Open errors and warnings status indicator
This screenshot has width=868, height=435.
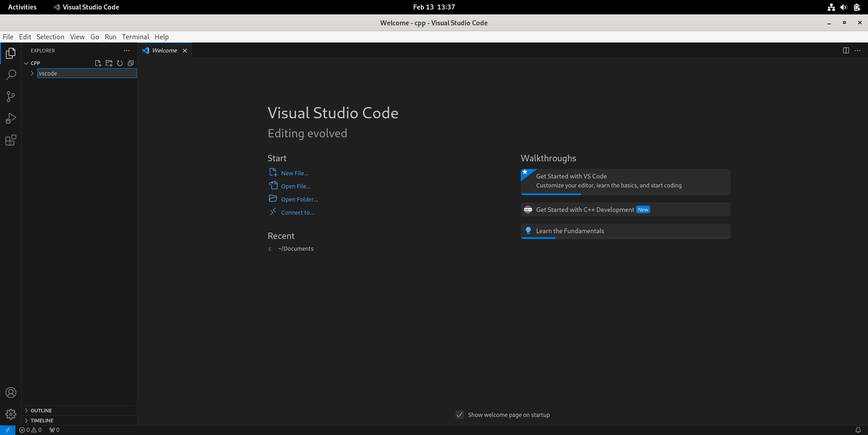31,430
